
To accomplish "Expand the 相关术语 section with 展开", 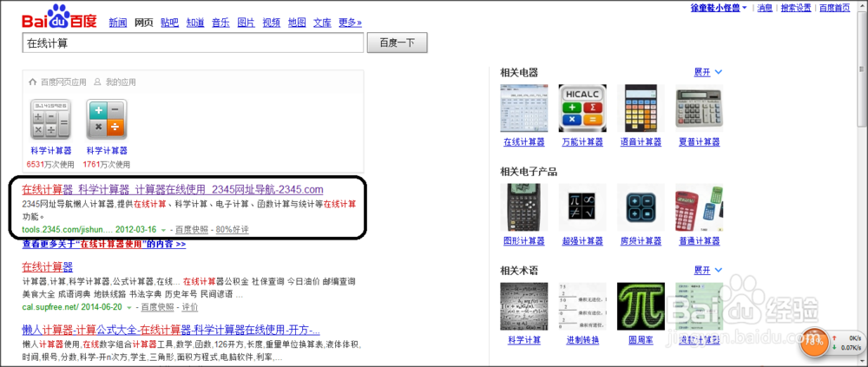I will tap(708, 270).
